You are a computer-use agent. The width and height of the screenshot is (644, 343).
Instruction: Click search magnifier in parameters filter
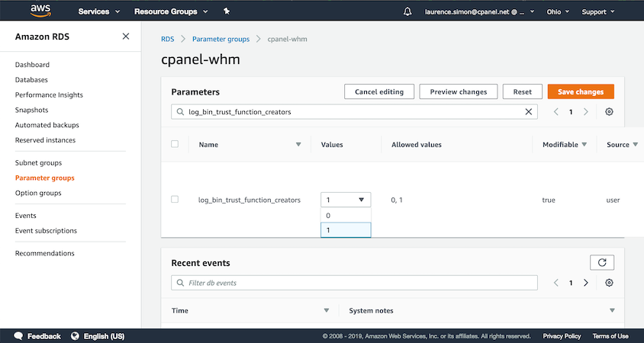[x=180, y=111]
